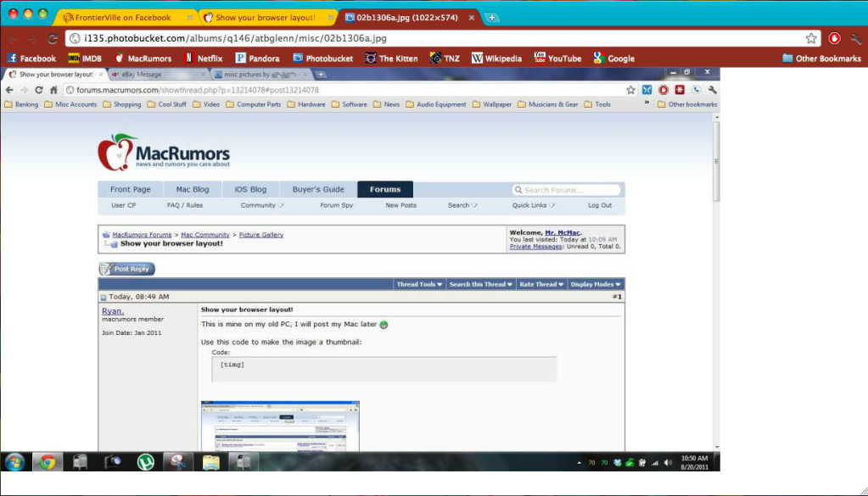Go to the Front Page tab
Image resolution: width=868 pixels, height=496 pixels.
tap(130, 189)
